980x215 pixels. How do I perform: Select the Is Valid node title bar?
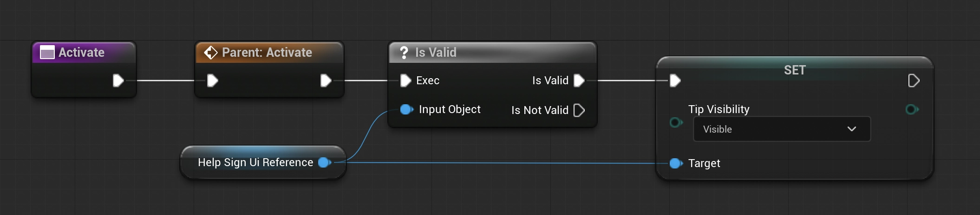491,53
